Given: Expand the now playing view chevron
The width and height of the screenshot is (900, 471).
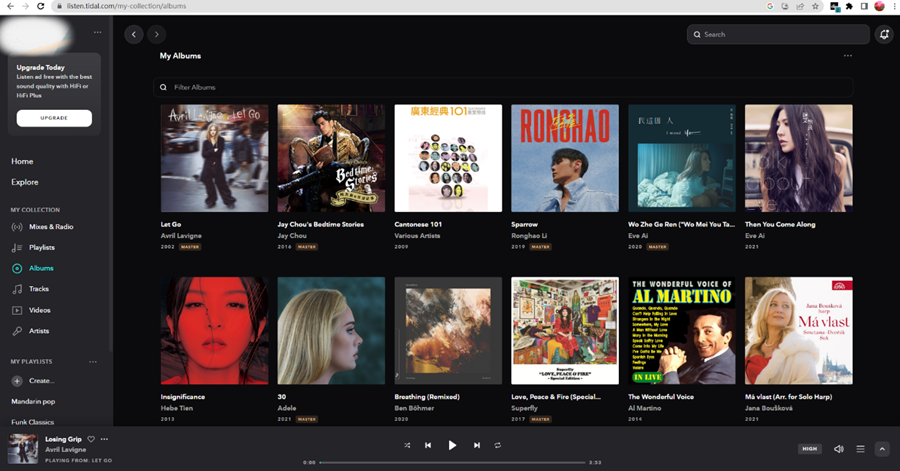Looking at the screenshot, I should coord(882,449).
